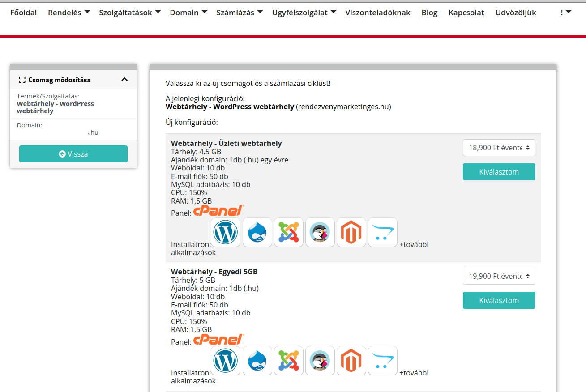Click cPanel logo in Egyedi 5GB package
Screen dimensions: 586x392
[219, 339]
